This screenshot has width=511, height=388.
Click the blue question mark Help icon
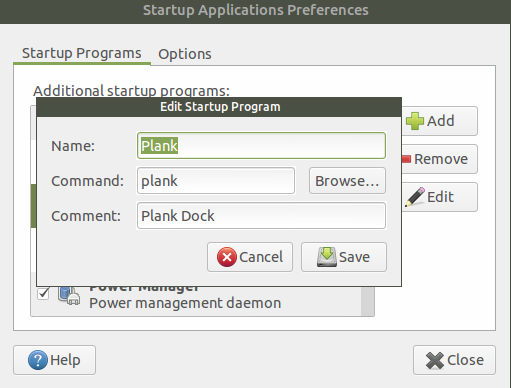(x=38, y=360)
